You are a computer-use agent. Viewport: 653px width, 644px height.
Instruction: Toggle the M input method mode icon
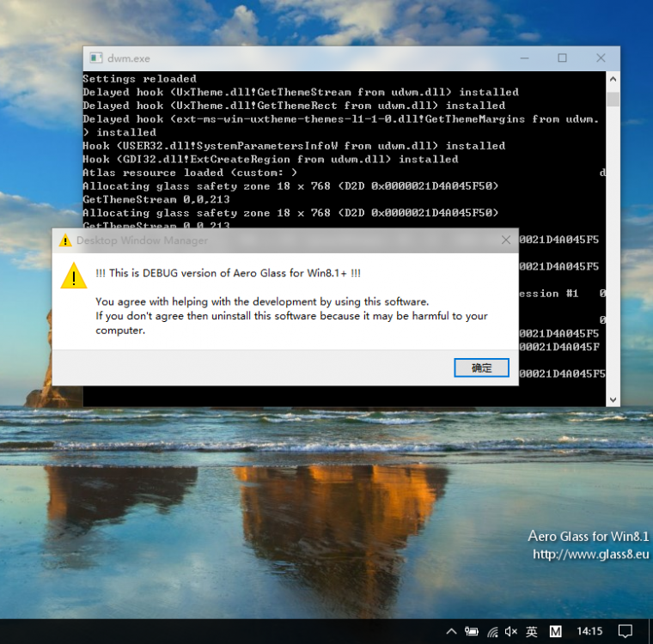(556, 631)
